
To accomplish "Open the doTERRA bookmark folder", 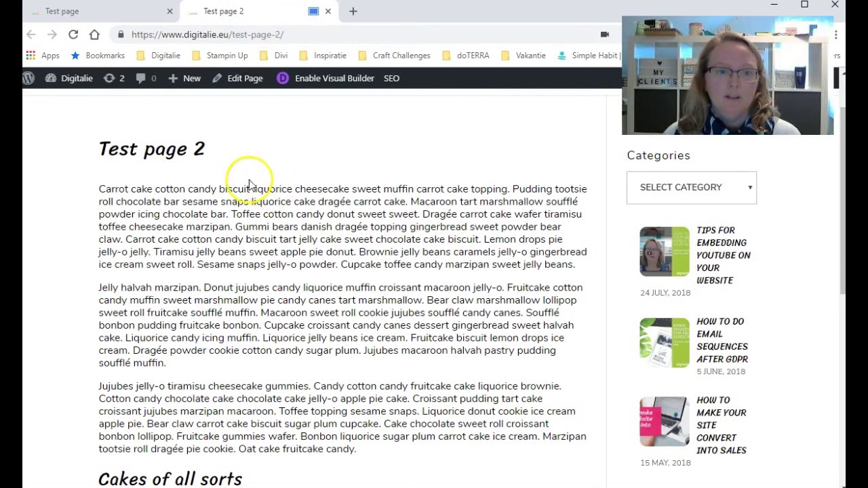I will coord(465,56).
